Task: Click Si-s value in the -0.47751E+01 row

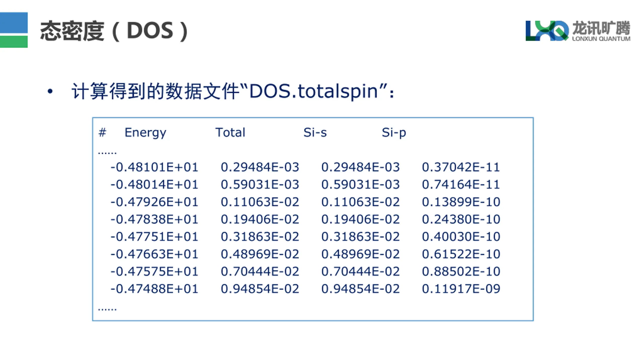Action: coord(360,237)
